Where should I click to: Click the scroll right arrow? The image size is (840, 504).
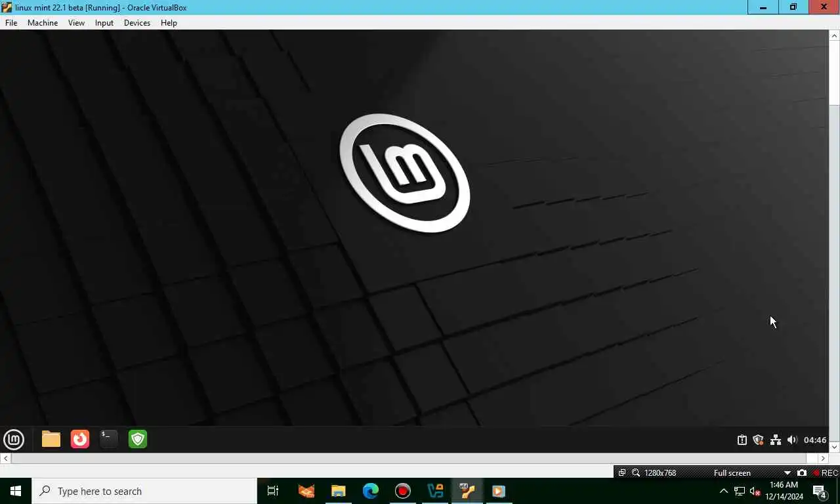[823, 458]
